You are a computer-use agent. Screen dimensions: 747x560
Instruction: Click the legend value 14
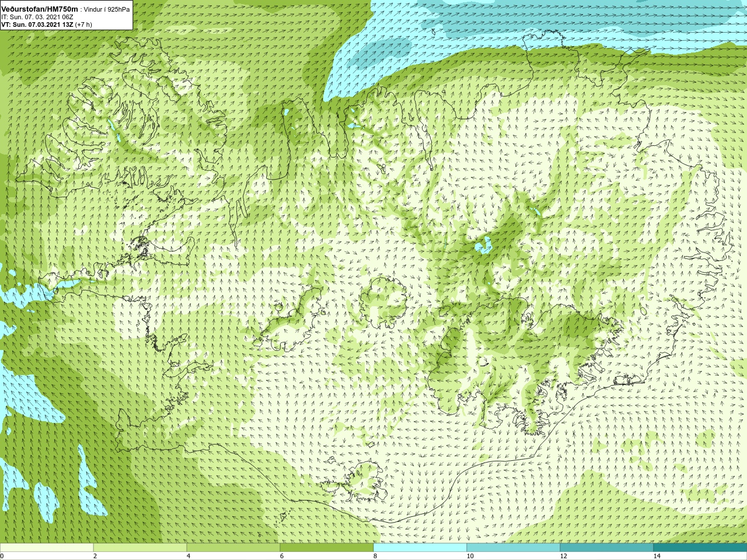pyautogui.click(x=657, y=556)
